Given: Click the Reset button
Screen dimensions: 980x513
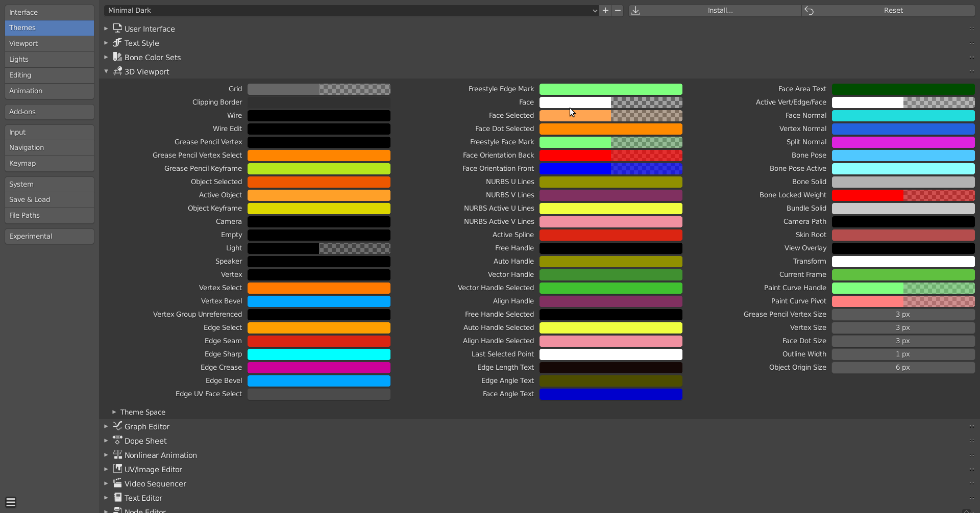Looking at the screenshot, I should click(x=894, y=10).
